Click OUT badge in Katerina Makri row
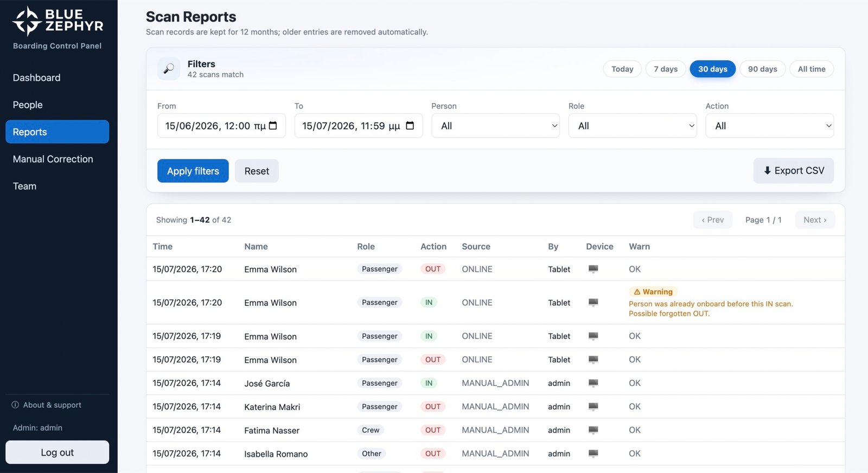The width and height of the screenshot is (868, 473). coord(433,406)
